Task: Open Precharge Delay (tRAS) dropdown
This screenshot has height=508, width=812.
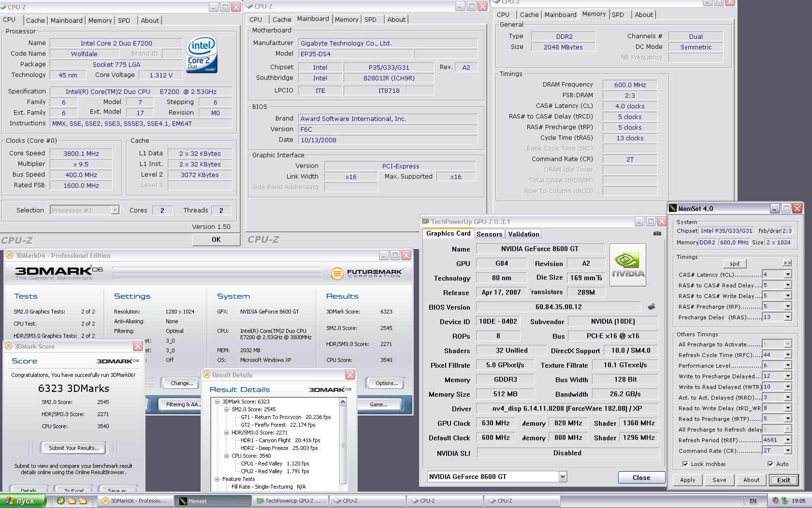Action: [787, 317]
